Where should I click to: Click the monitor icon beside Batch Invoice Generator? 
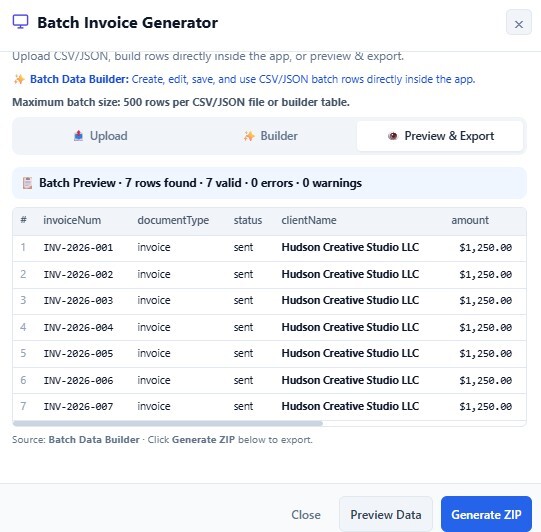[20, 22]
